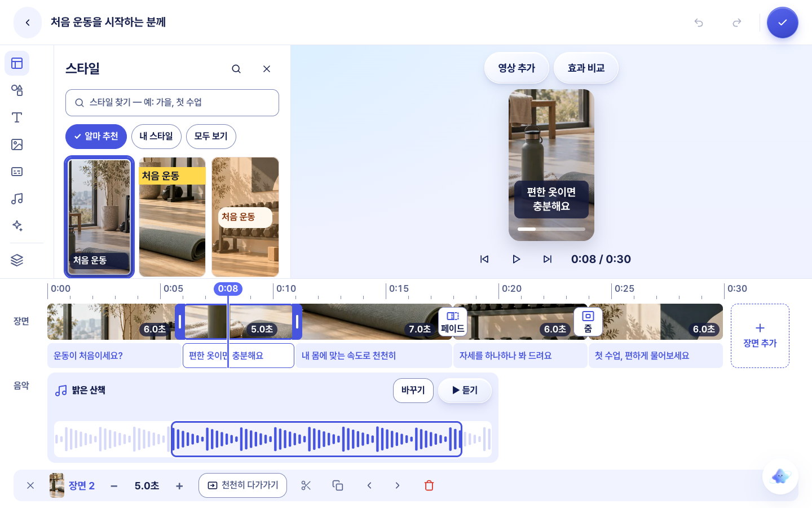
Task: Increase scene duration with plus button
Action: pos(179,486)
